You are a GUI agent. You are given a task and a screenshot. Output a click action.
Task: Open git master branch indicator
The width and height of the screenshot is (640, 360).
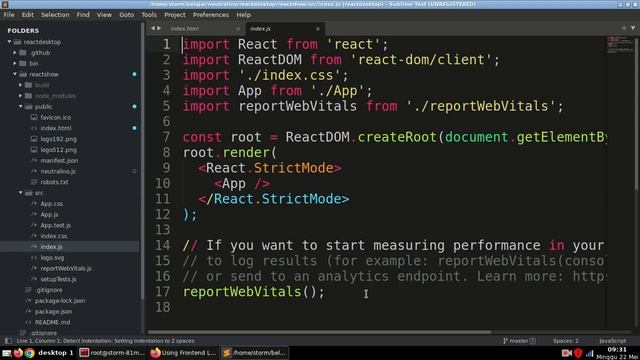point(519,340)
